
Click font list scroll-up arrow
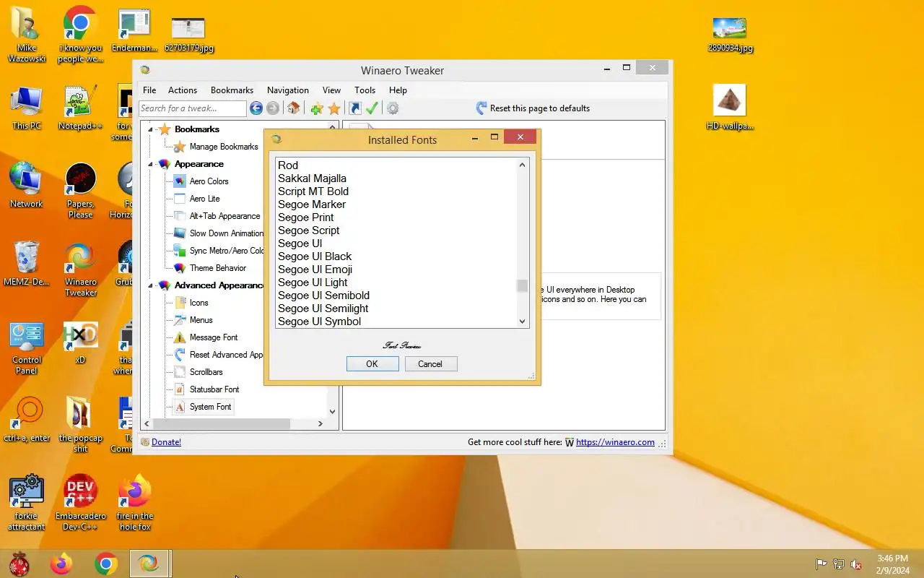[x=523, y=165]
